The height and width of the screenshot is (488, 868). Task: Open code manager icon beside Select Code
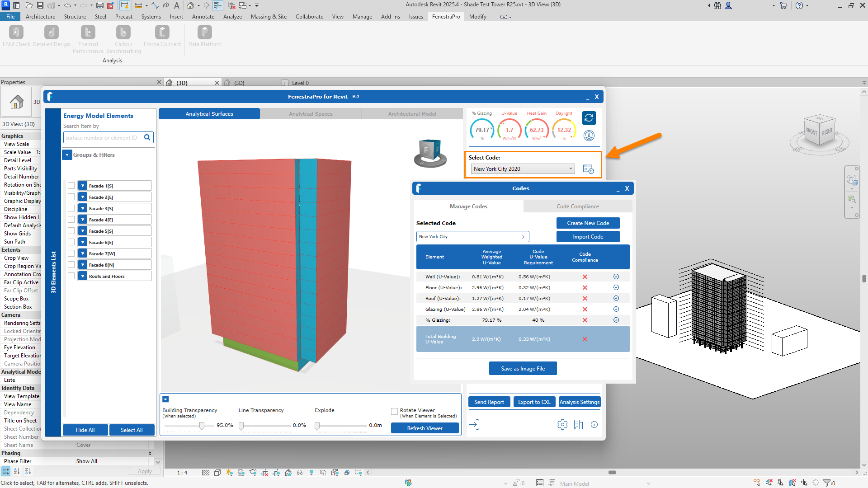[588, 169]
